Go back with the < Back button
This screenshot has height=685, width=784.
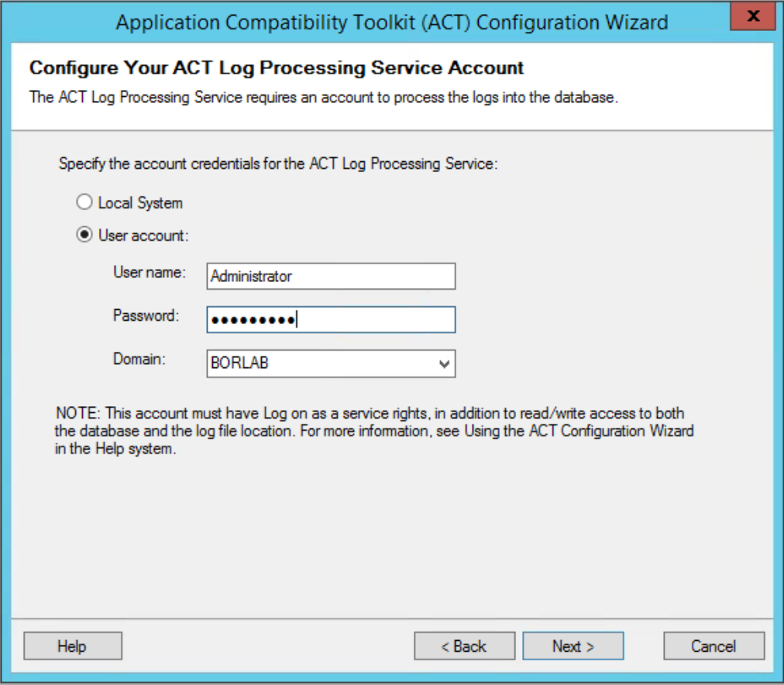click(465, 646)
